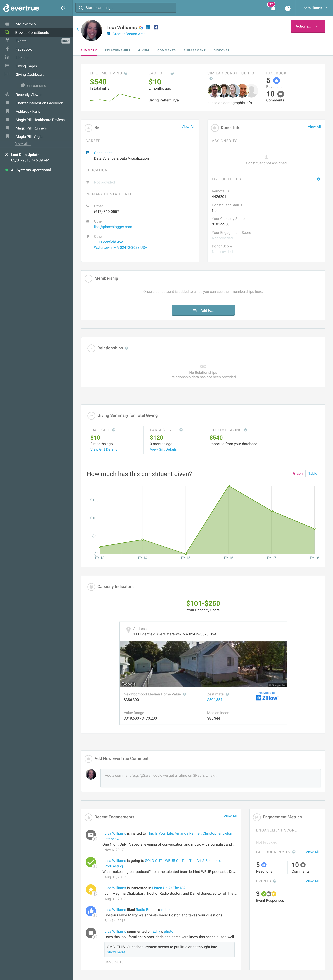This screenshot has width=333, height=980.
Task: Open lisa@placeblogger.com email link
Action: pyautogui.click(x=113, y=227)
